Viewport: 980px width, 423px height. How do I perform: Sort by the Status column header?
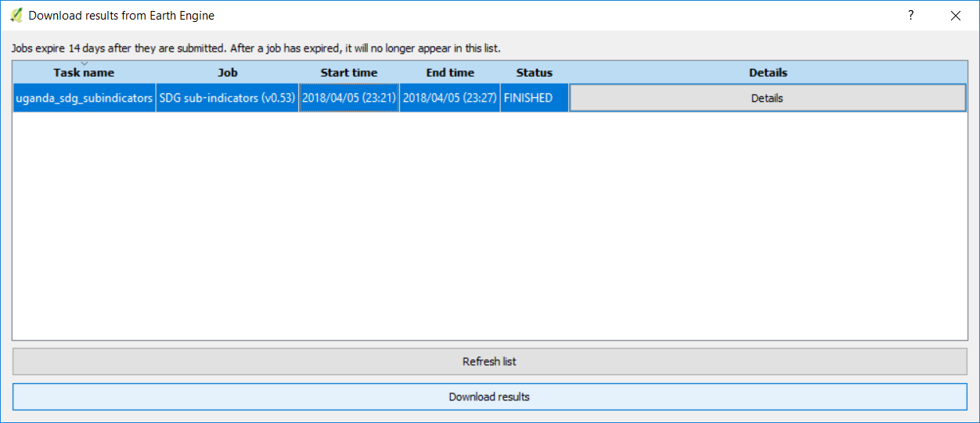(x=534, y=73)
